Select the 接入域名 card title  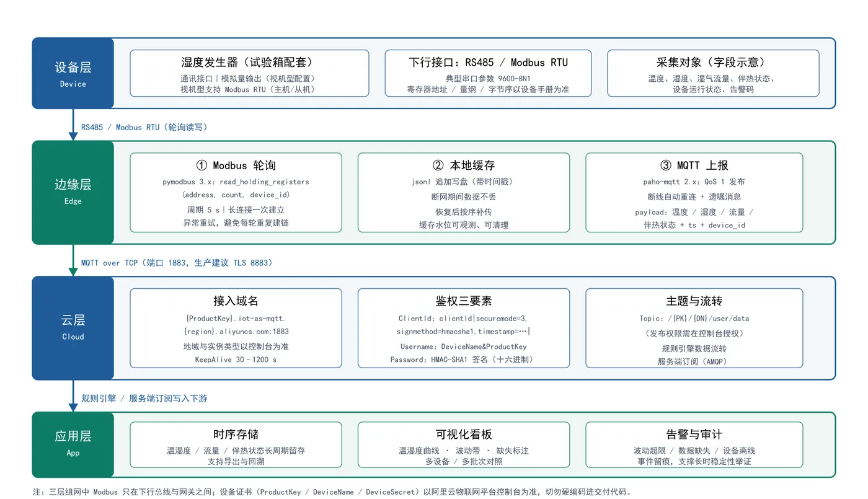pos(236,301)
